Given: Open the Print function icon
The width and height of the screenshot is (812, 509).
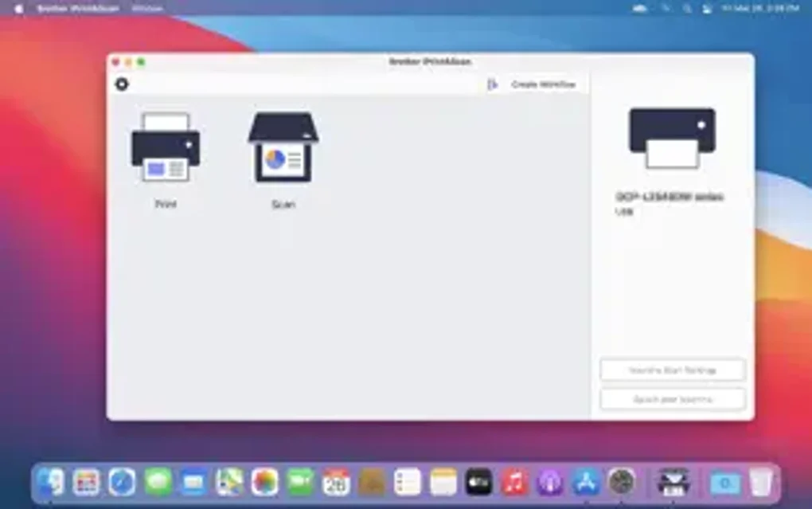Looking at the screenshot, I should [x=166, y=147].
